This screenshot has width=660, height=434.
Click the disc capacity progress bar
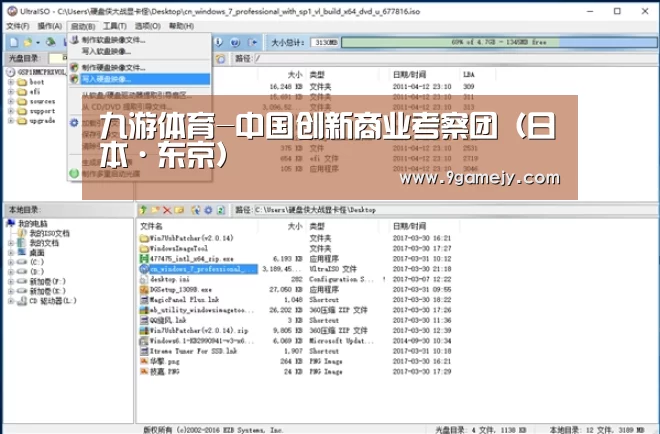(x=499, y=43)
